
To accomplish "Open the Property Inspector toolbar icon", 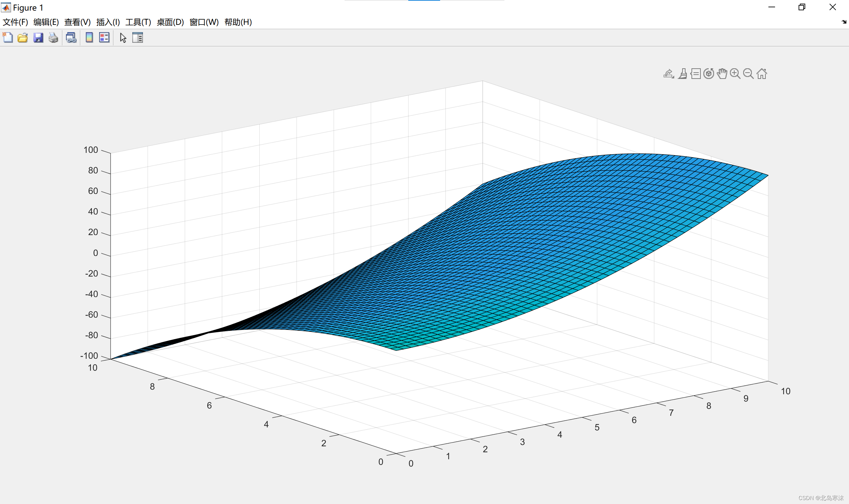I will coord(138,37).
